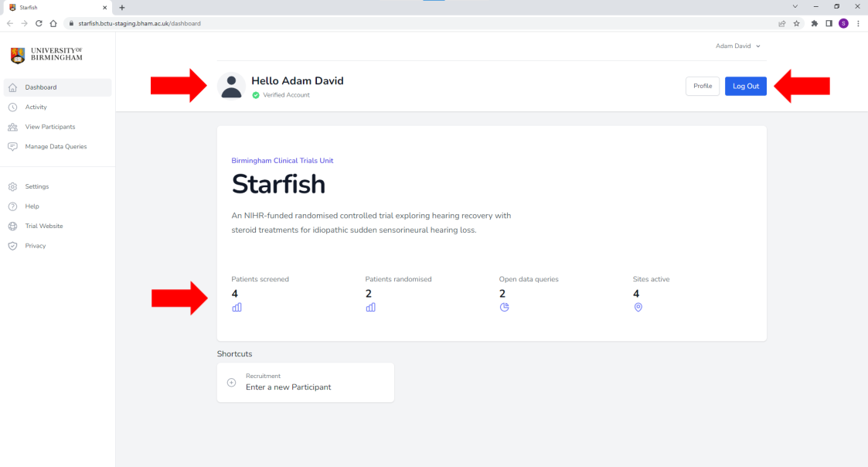Click bar chart icon under Patients randomised
This screenshot has height=467, width=868.
click(370, 307)
